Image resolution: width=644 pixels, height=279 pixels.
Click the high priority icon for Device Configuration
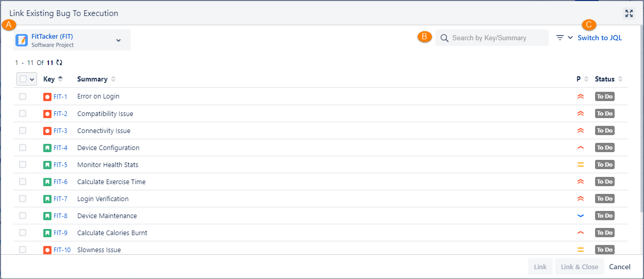[581, 147]
